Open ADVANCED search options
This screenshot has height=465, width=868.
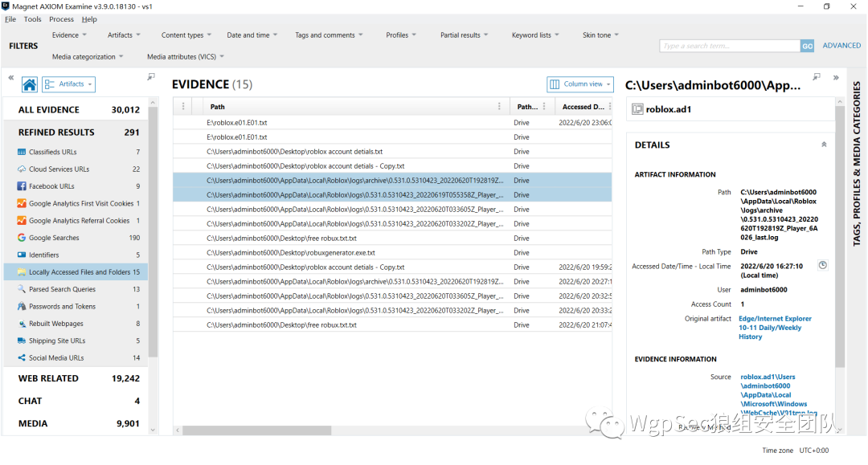[x=841, y=45]
